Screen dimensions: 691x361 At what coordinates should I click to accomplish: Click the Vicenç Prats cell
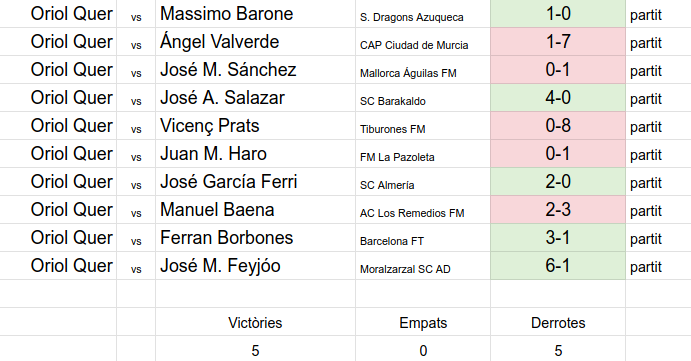tap(255, 126)
